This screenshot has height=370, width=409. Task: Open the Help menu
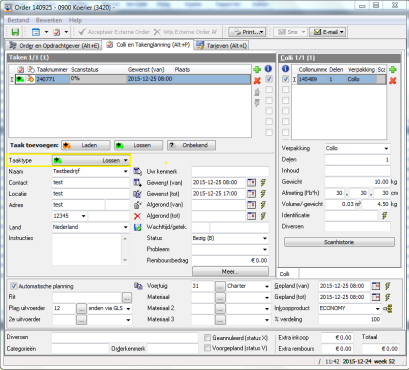coord(75,20)
